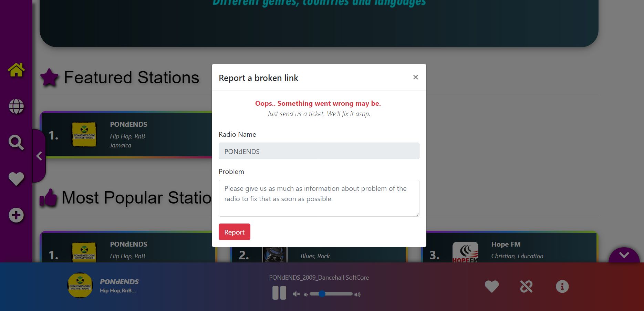Click the loud-volume speaker icon

pos(357,294)
